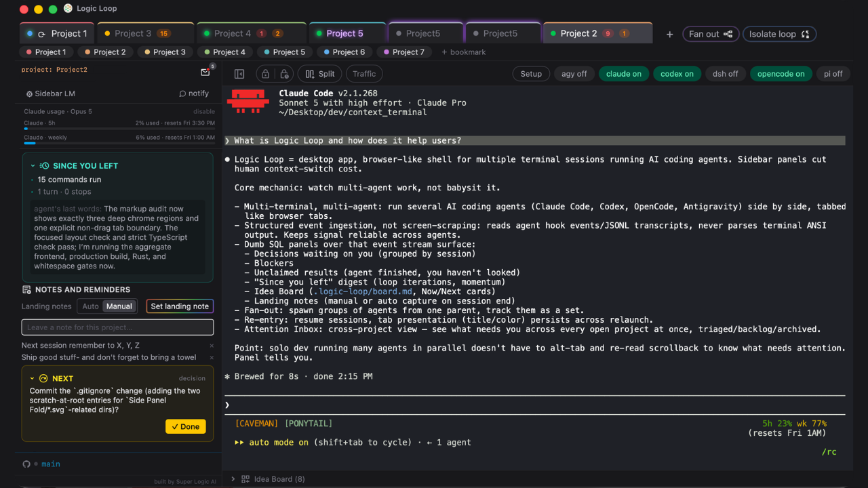The width and height of the screenshot is (868, 488).
Task: Switch to the purple Project 5 tab
Action: coord(348,33)
